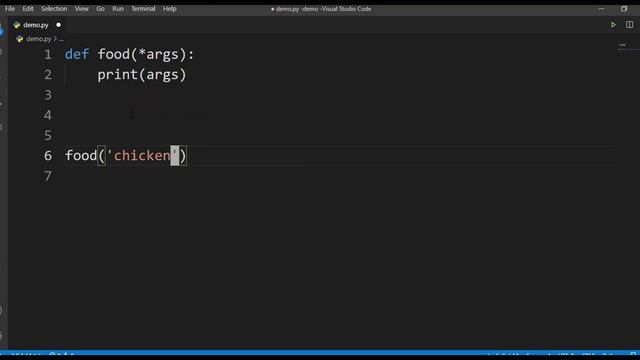
Task: Click the '*args' parameter on line 1
Action: pos(158,54)
